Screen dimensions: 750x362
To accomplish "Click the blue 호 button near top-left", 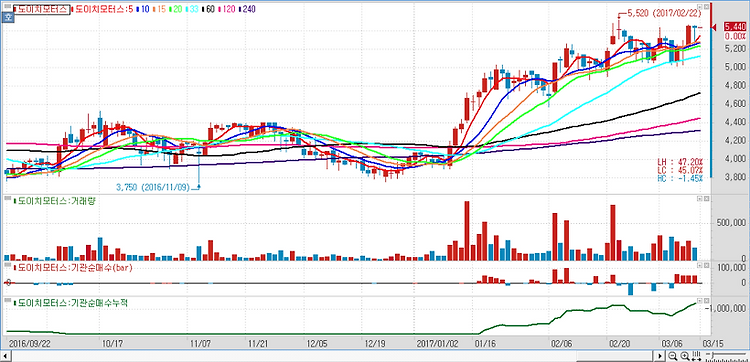I will point(8,18).
